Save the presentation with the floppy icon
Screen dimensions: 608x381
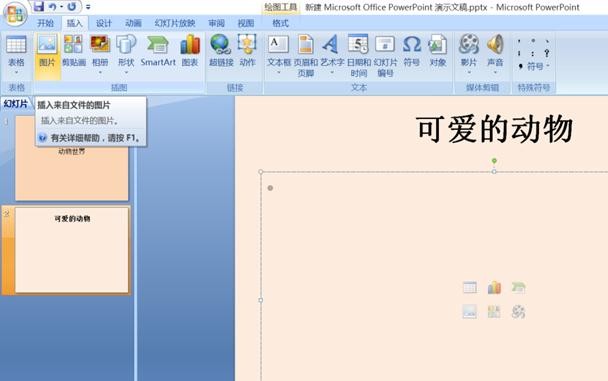coord(38,6)
